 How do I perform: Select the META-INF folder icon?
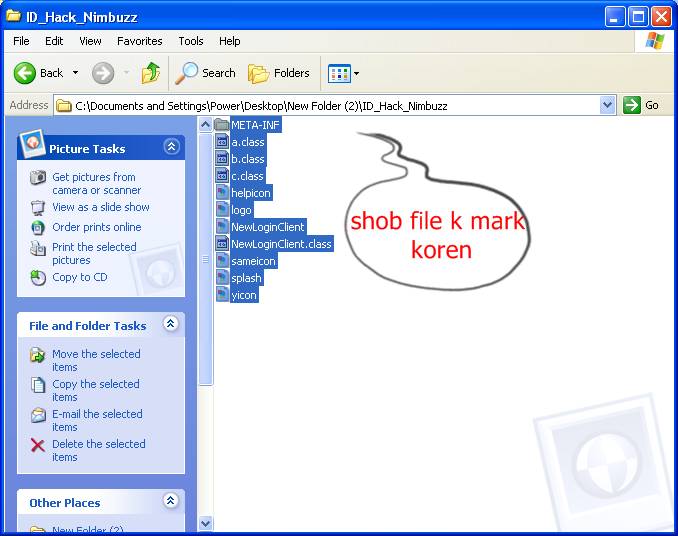pyautogui.click(x=222, y=125)
